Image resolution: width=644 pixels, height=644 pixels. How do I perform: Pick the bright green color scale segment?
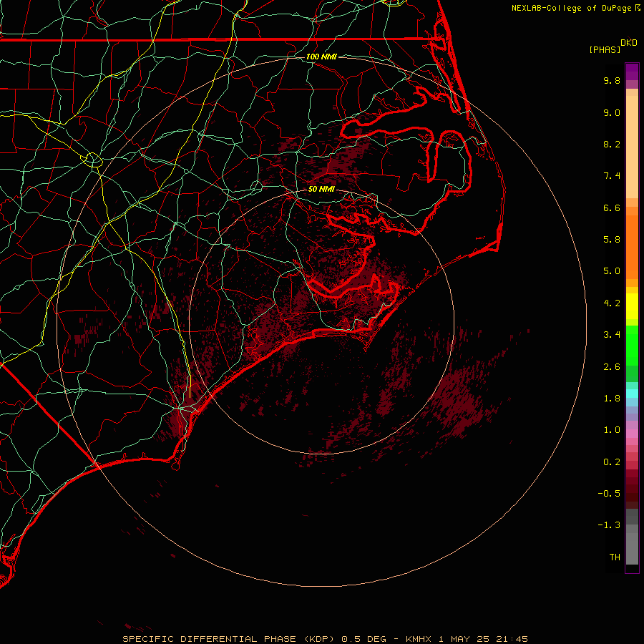tap(632, 346)
